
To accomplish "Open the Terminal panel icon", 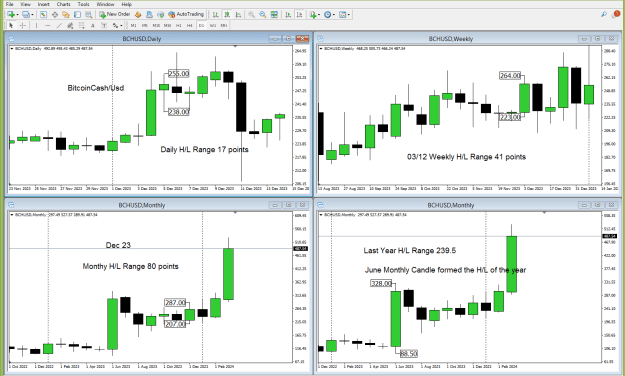I will (x=77, y=14).
